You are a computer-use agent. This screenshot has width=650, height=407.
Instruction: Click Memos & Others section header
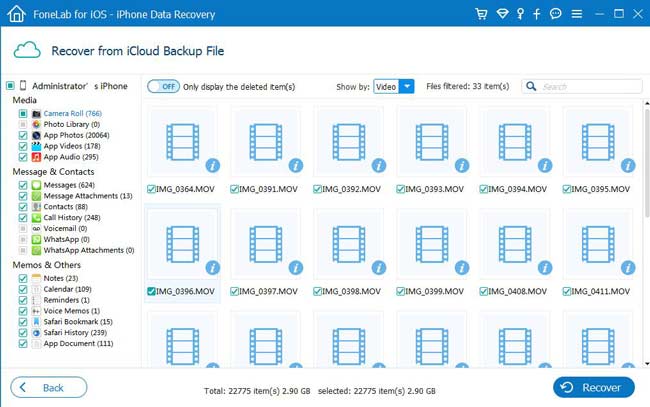click(x=46, y=264)
